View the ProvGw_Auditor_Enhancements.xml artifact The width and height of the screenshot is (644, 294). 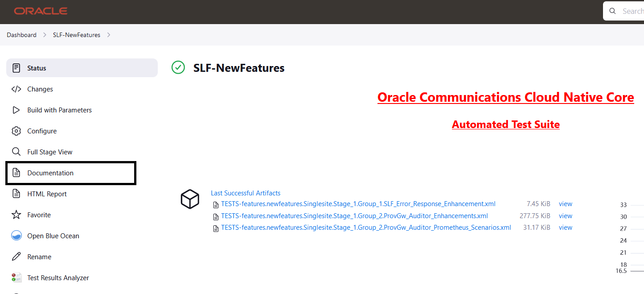pos(566,216)
